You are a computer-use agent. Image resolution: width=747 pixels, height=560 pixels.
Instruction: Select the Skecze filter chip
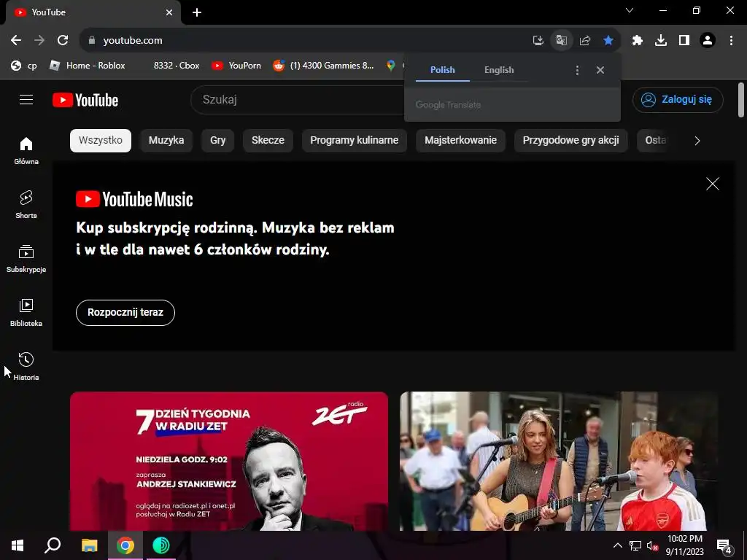(x=268, y=141)
